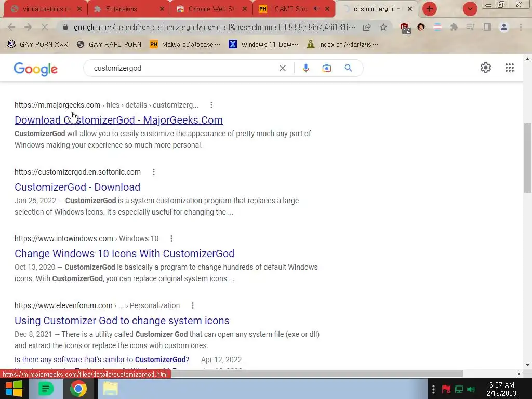Screen dimensions: 532x399
Task: Open the Windows 11 Dow… bookmark
Action: (x=263, y=44)
